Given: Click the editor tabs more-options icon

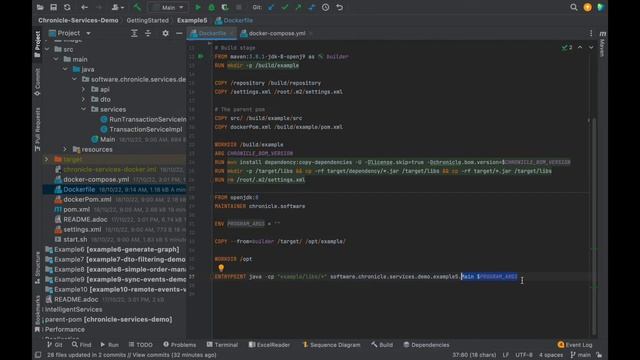Looking at the screenshot, I should pos(591,33).
